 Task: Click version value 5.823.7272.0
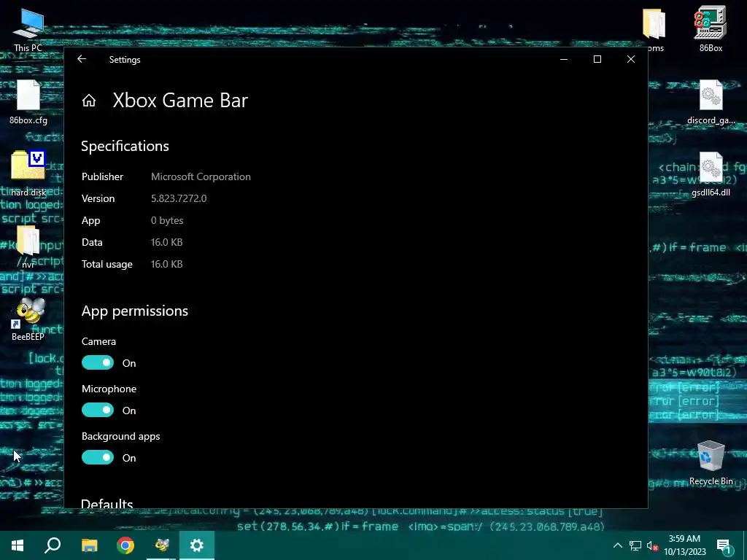pyautogui.click(x=179, y=198)
